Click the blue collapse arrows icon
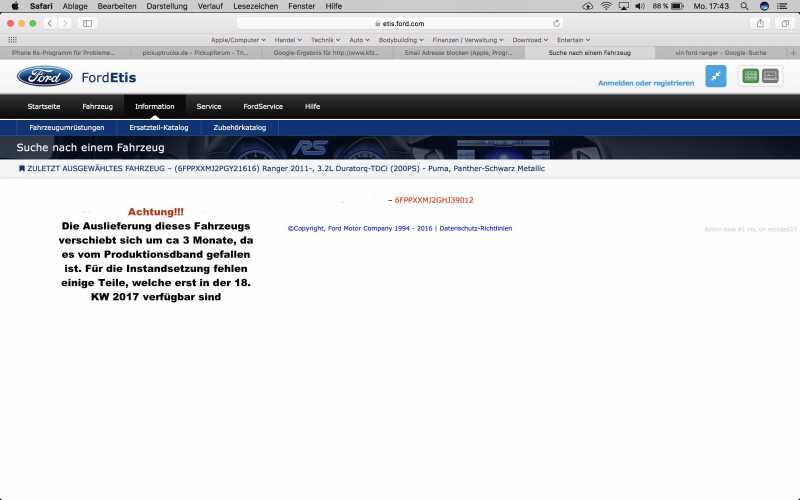Viewport: 800px width, 500px height. (715, 76)
